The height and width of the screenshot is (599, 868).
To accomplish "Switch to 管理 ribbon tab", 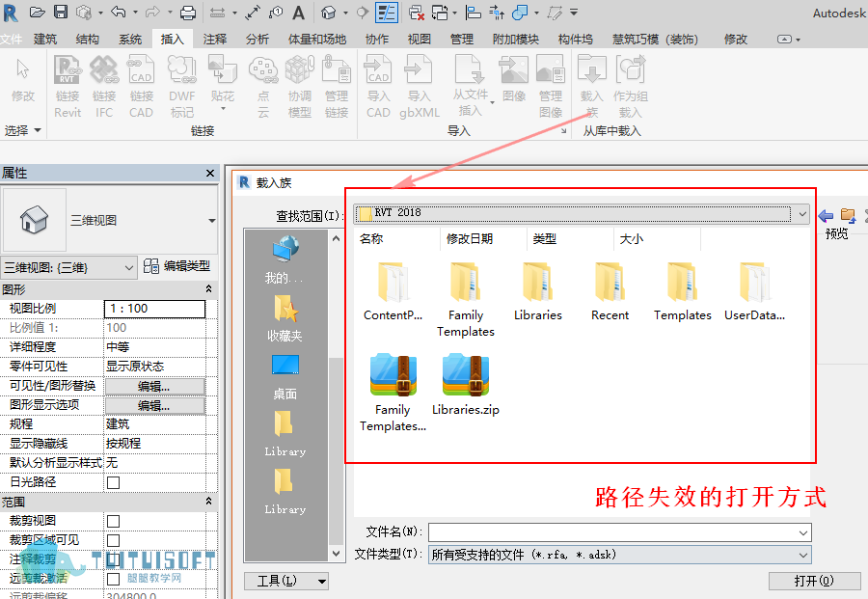I will [462, 40].
